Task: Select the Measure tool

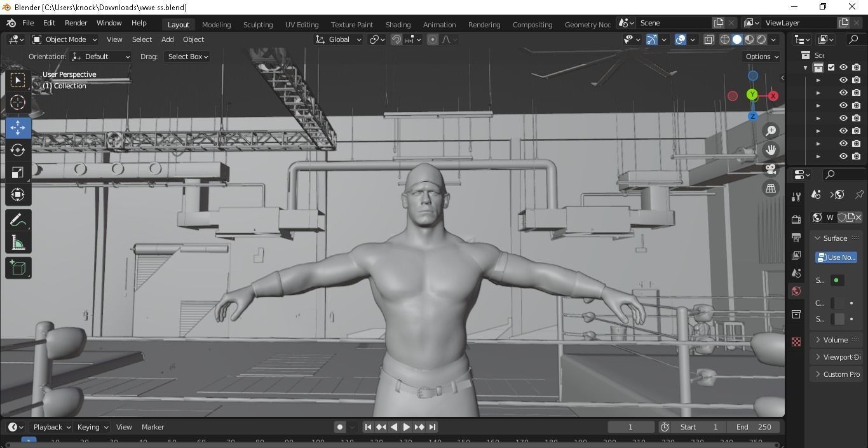Action: click(x=18, y=243)
